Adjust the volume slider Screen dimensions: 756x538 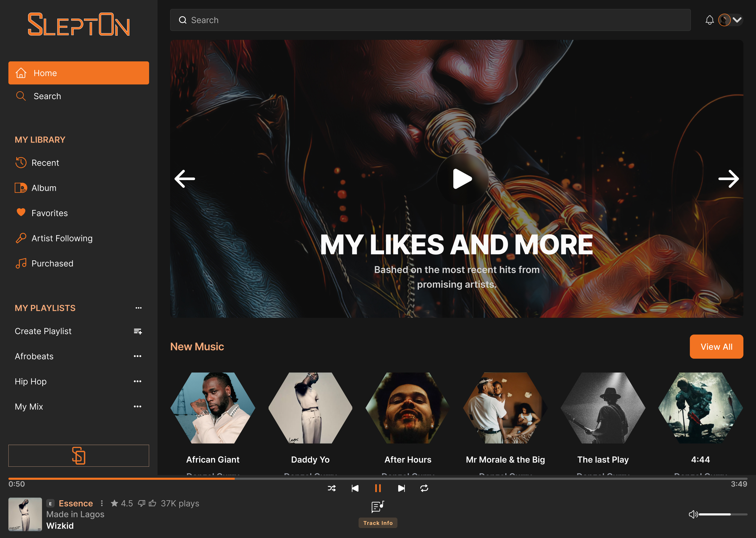coord(723,514)
